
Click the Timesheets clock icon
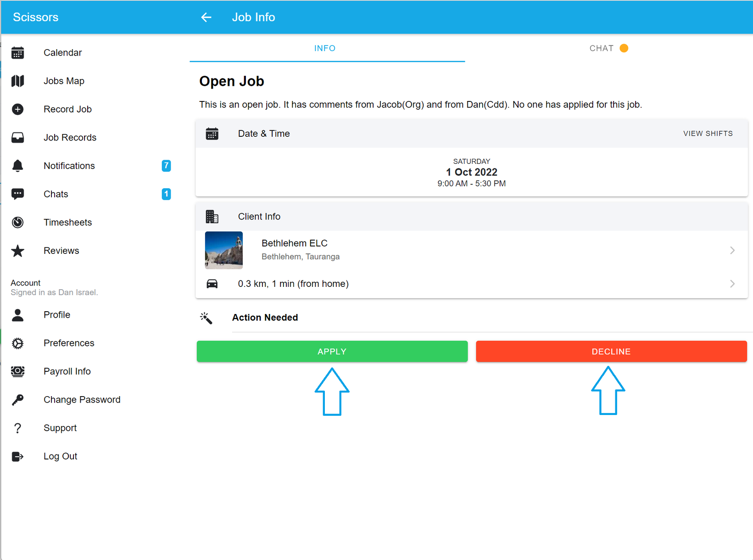17,222
